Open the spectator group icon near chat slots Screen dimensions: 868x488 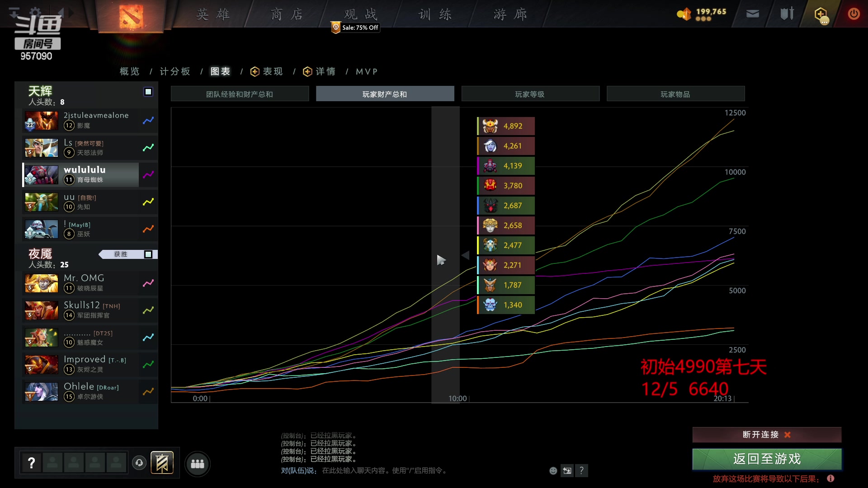pos(197,464)
